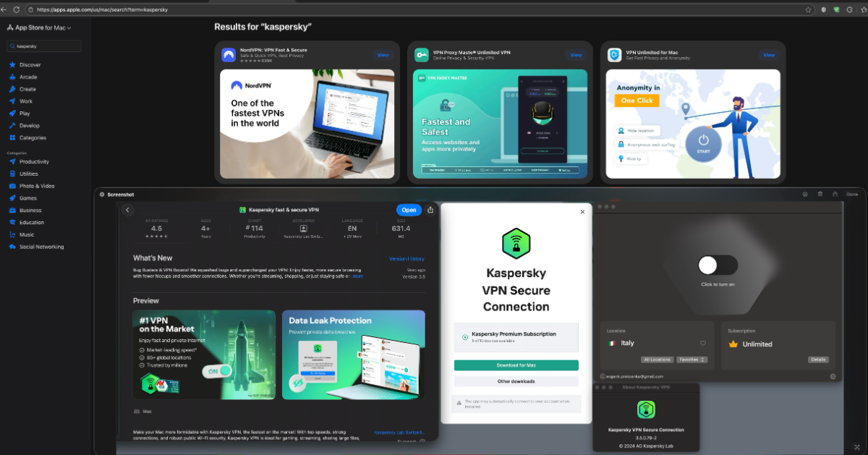Open the Play section
The height and width of the screenshot is (455, 868).
[x=20, y=114]
